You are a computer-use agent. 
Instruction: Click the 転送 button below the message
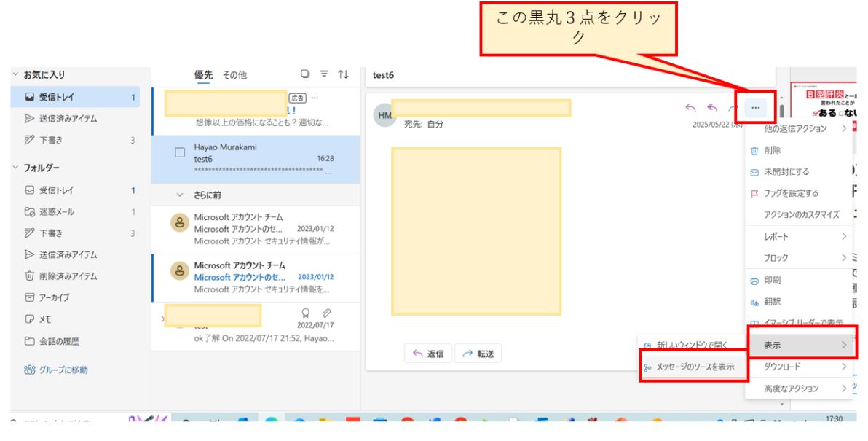point(478,354)
